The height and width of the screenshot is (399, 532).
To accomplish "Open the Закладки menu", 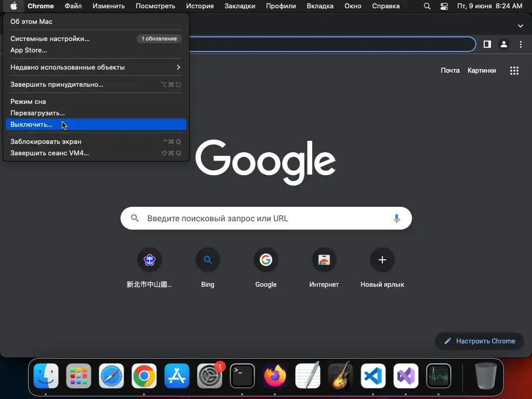I will click(240, 6).
